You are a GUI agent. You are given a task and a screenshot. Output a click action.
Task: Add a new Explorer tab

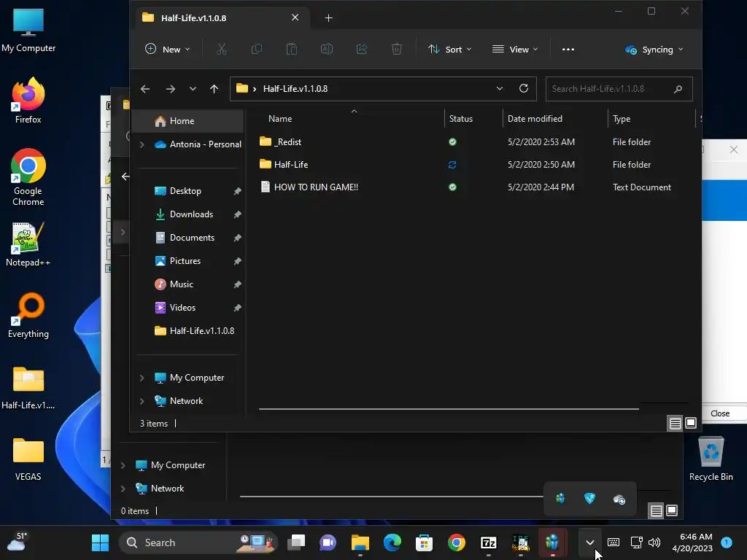[328, 18]
